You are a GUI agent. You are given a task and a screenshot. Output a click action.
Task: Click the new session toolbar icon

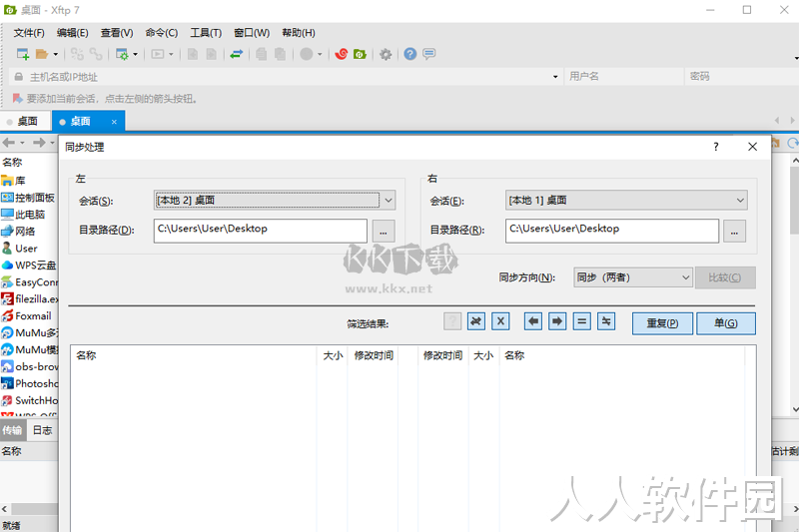23,54
